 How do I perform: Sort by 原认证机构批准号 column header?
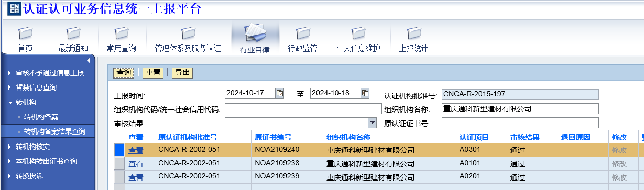click(x=202, y=137)
